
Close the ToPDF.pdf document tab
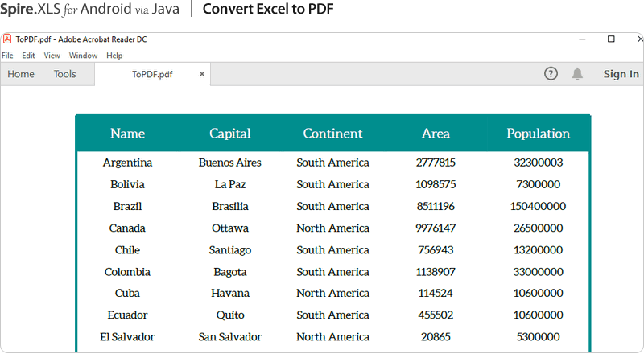tap(202, 74)
